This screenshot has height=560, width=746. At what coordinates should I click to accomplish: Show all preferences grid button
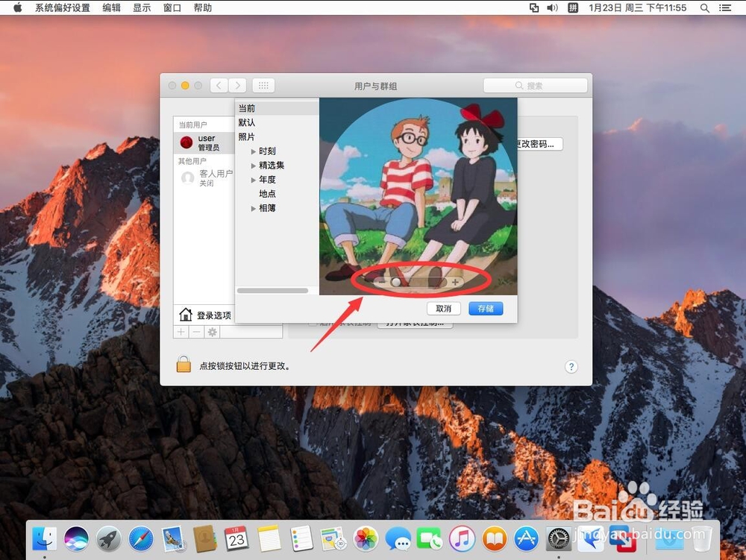(263, 86)
